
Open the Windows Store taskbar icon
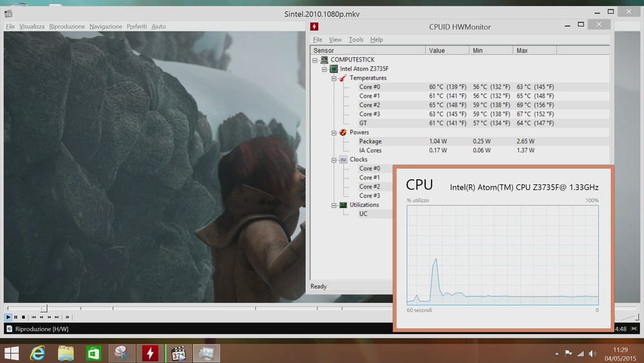(x=93, y=353)
